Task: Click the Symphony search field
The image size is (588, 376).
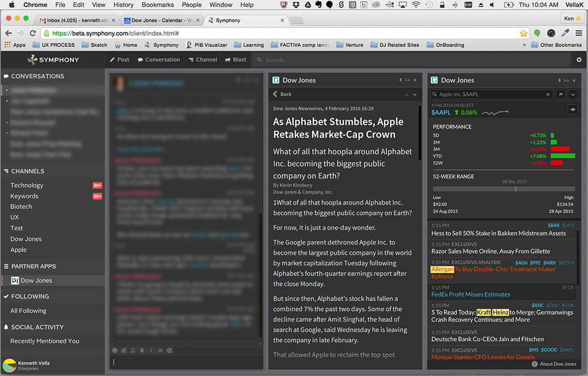Action: tap(412, 60)
